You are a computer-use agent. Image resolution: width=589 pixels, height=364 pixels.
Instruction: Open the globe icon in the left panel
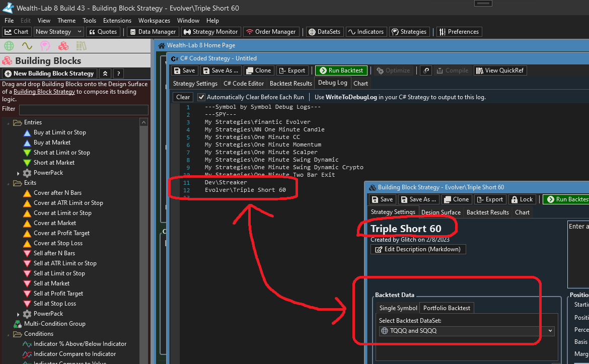coord(9,46)
